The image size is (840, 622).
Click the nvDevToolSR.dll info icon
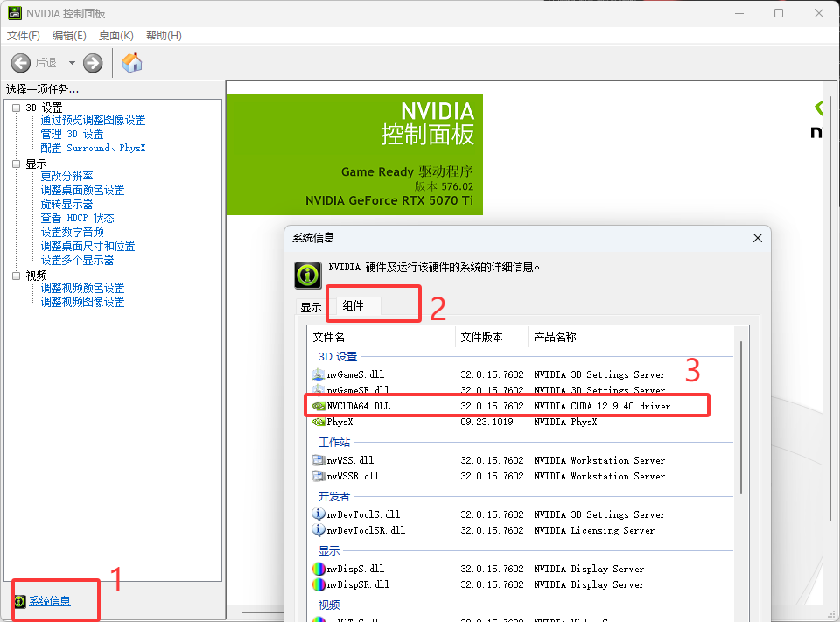click(x=318, y=530)
